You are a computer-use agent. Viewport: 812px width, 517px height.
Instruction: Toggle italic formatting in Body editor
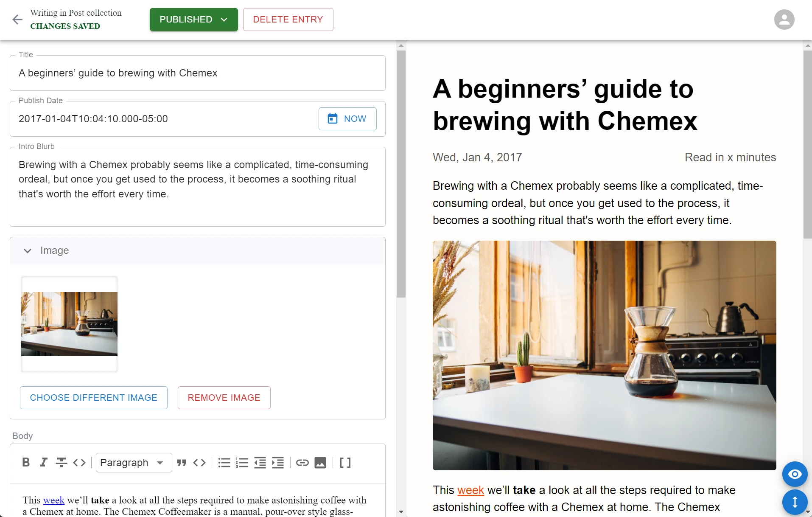[x=43, y=462]
